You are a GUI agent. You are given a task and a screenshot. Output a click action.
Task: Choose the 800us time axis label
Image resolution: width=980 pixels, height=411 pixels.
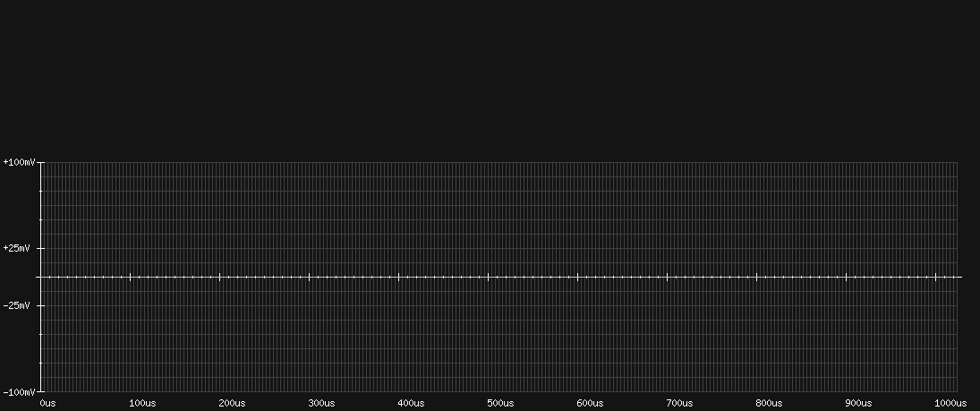pyautogui.click(x=769, y=404)
